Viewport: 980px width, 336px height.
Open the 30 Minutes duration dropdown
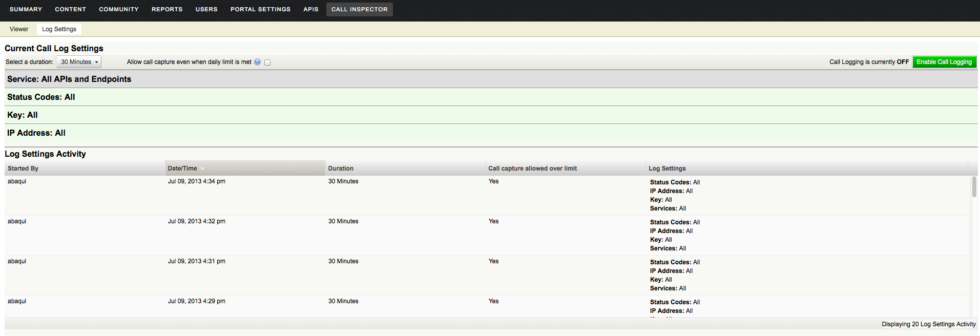click(x=78, y=62)
